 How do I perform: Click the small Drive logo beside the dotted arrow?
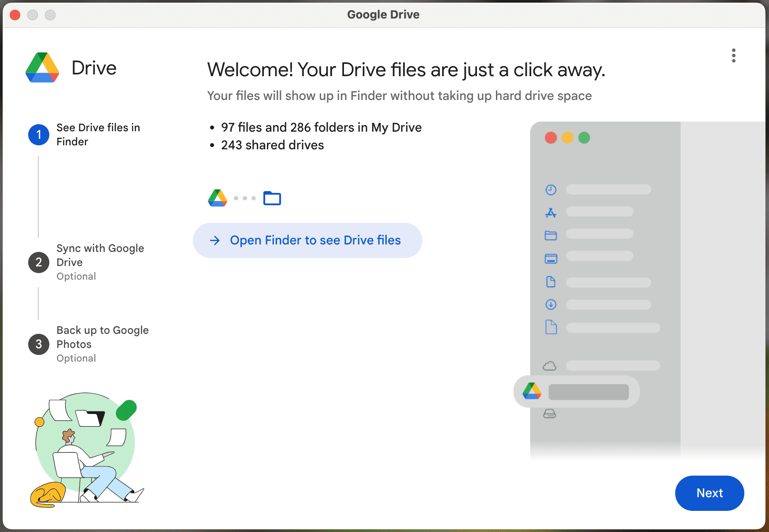coord(217,198)
